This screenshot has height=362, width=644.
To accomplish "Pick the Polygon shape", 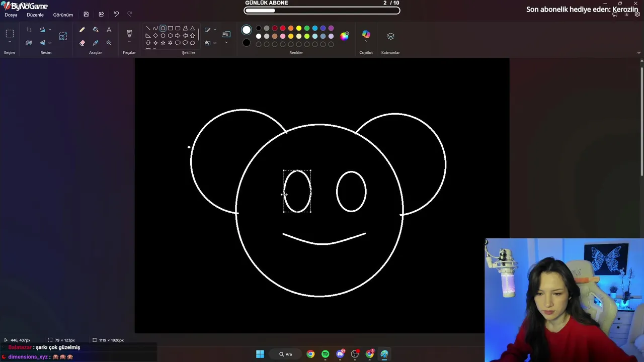I will [x=185, y=28].
